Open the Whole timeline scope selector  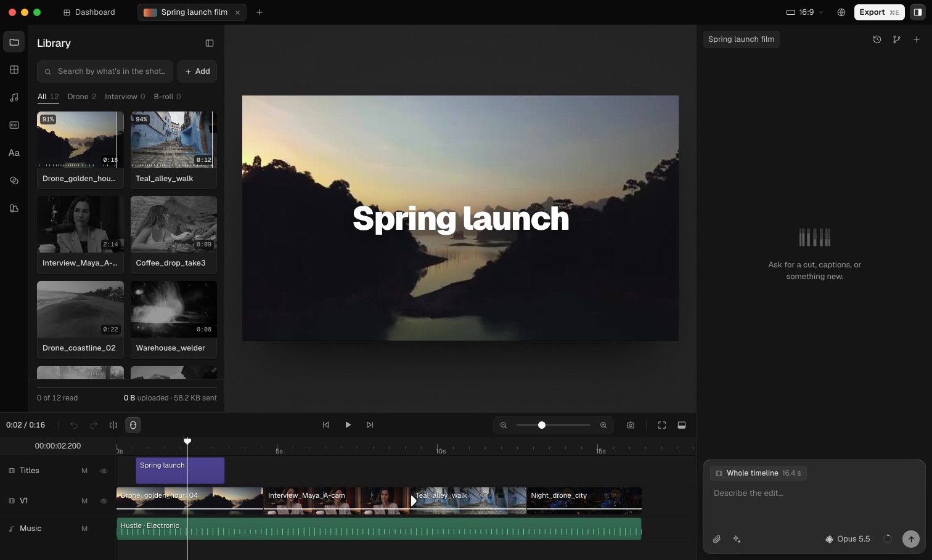click(x=758, y=473)
